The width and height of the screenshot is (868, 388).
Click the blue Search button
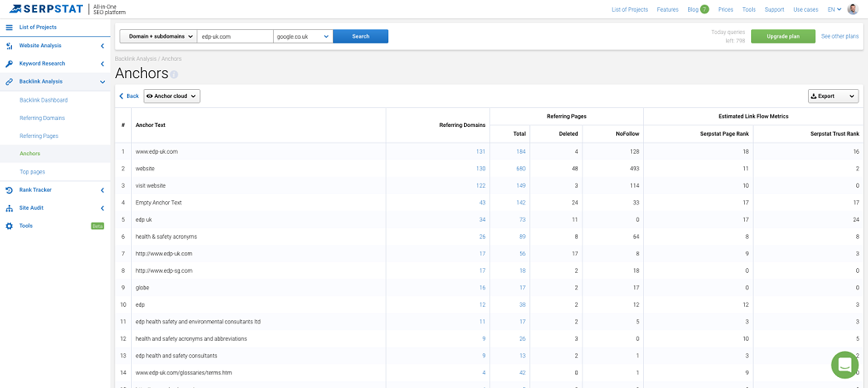(x=361, y=36)
